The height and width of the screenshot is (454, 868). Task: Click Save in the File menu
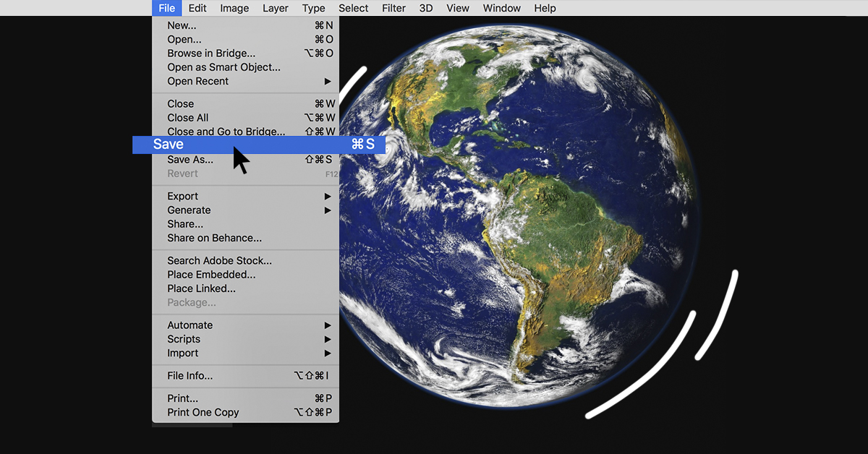[169, 145]
